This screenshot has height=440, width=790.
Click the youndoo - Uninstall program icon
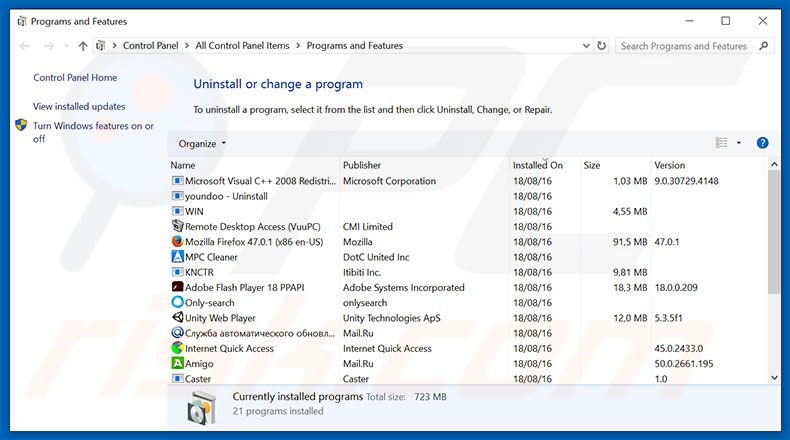(x=177, y=196)
